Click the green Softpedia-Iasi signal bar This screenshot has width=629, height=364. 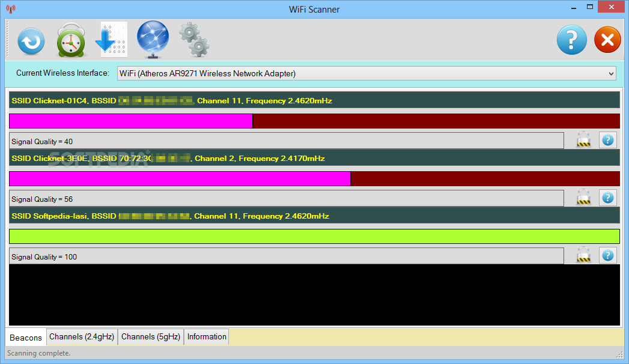(x=315, y=237)
